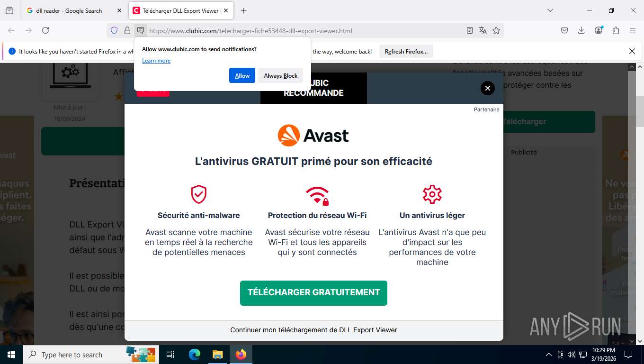
Task: Click the Refresh Firefox… button
Action: 406,51
